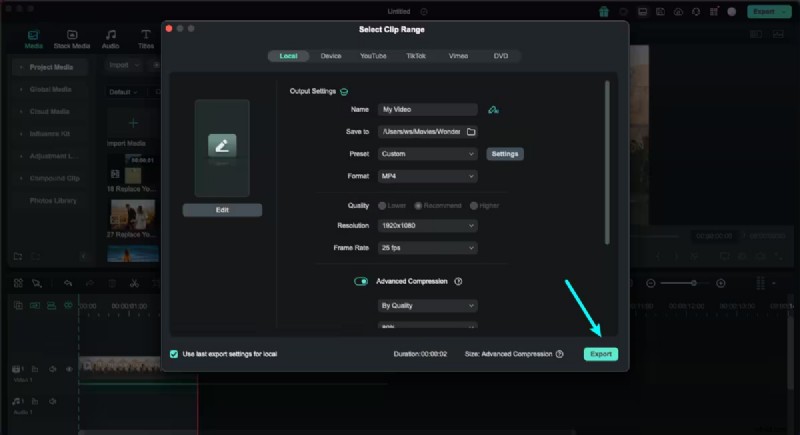
Task: Click zoom in plus icon on timeline
Action: [x=720, y=283]
